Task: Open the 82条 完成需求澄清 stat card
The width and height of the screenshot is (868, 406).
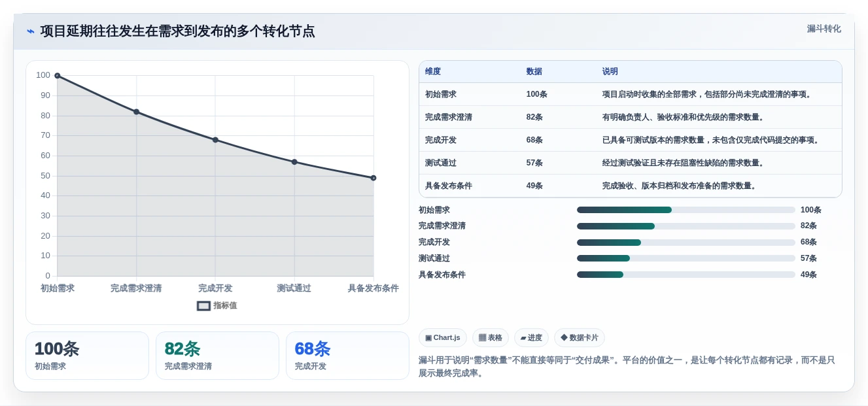Action: click(217, 356)
